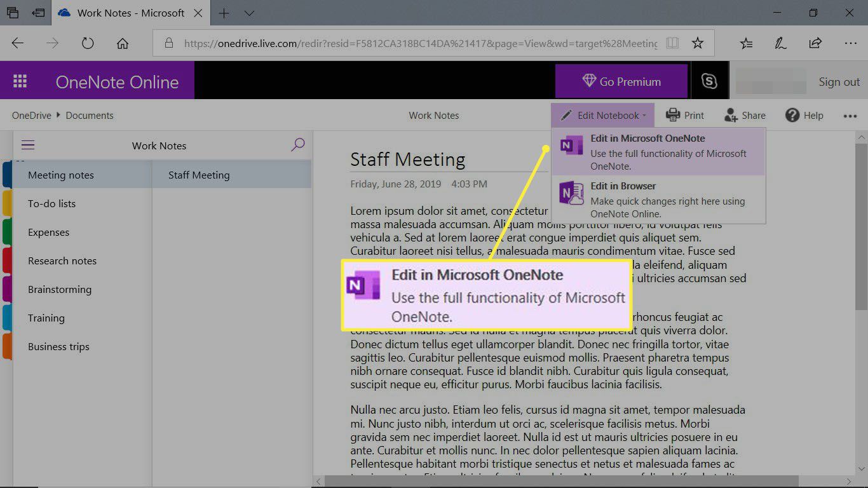Select the Research notes section
This screenshot has height=488, width=868.
(x=83, y=261)
